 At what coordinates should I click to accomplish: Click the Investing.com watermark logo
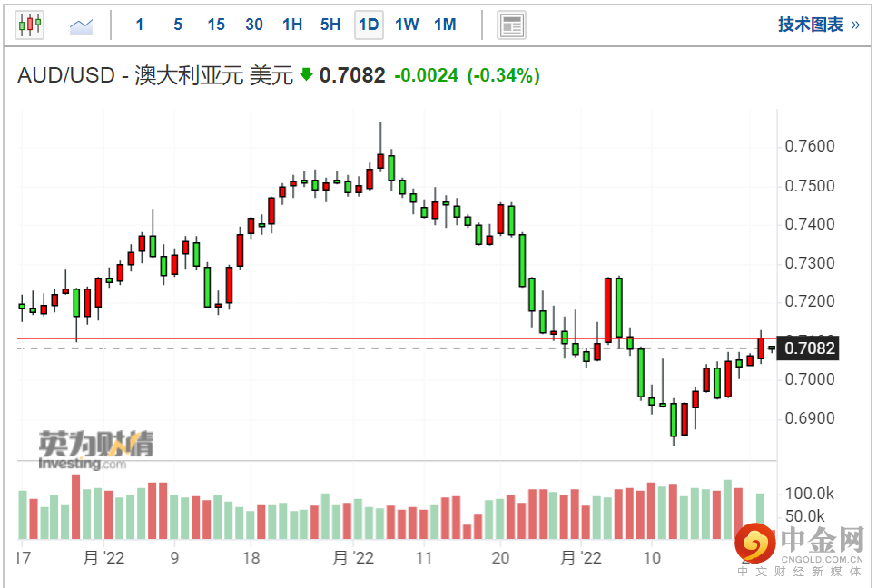pyautogui.click(x=95, y=450)
